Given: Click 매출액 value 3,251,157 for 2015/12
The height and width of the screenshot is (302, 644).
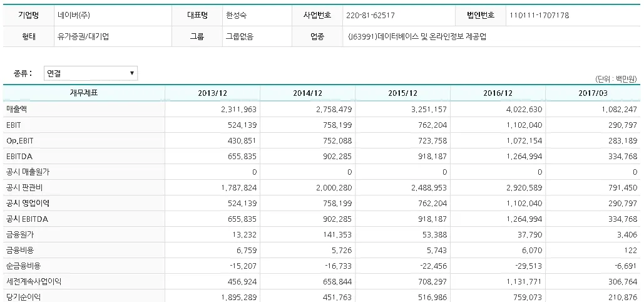Looking at the screenshot, I should [428, 109].
